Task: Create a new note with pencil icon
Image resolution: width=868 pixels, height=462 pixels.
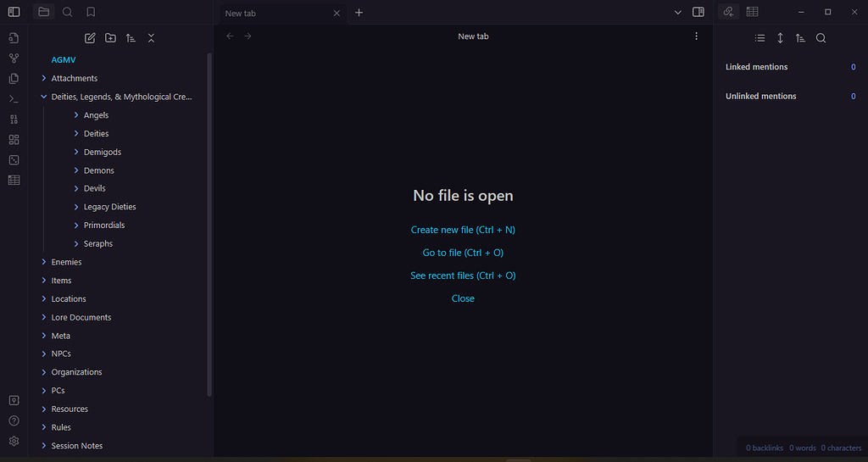Action: (x=90, y=38)
